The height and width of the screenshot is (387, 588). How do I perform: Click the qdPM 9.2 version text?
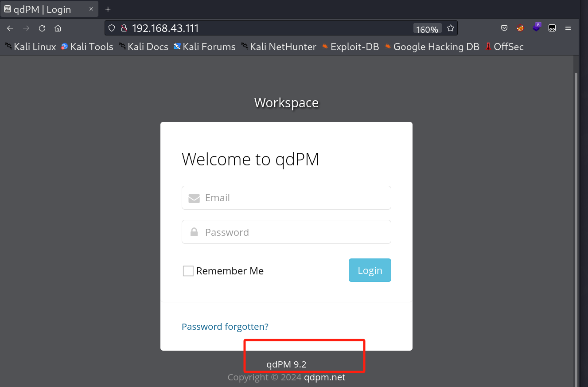(286, 364)
